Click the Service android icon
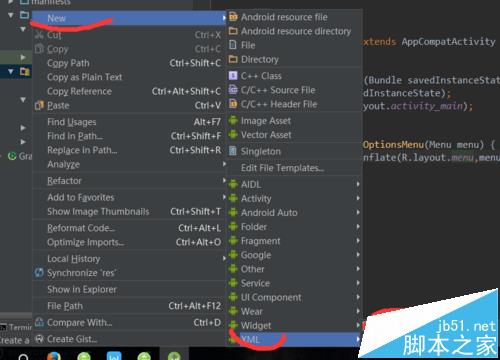This screenshot has height=360, width=500. (233, 283)
